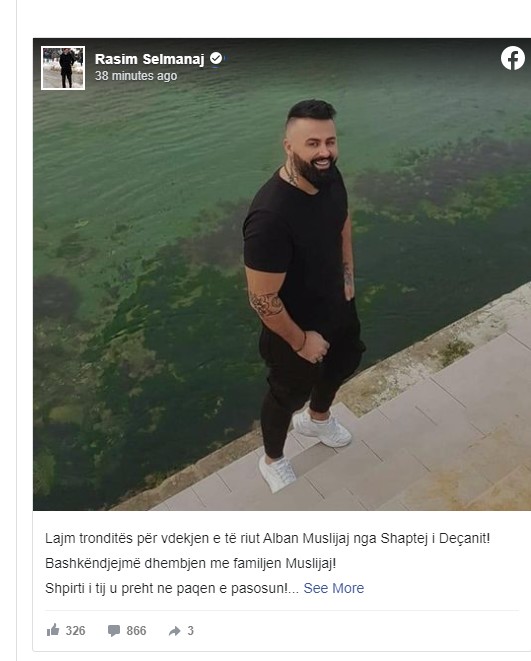The image size is (531, 661).
Task: Click the share arrow icon
Action: [174, 631]
